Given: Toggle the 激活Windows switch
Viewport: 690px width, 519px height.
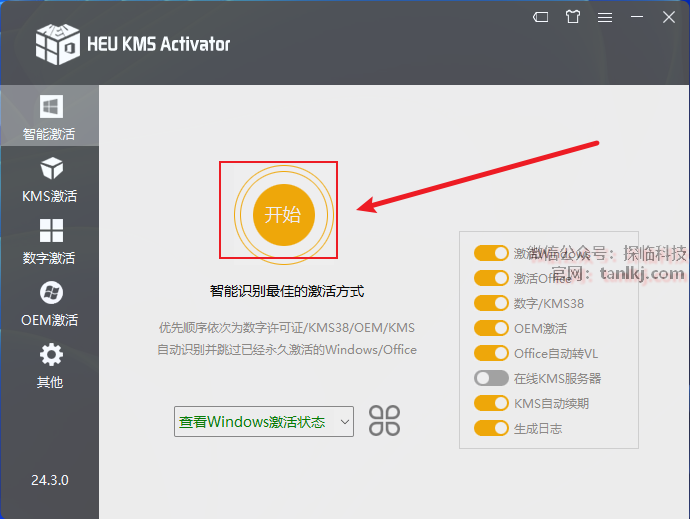Looking at the screenshot, I should pyautogui.click(x=491, y=253).
